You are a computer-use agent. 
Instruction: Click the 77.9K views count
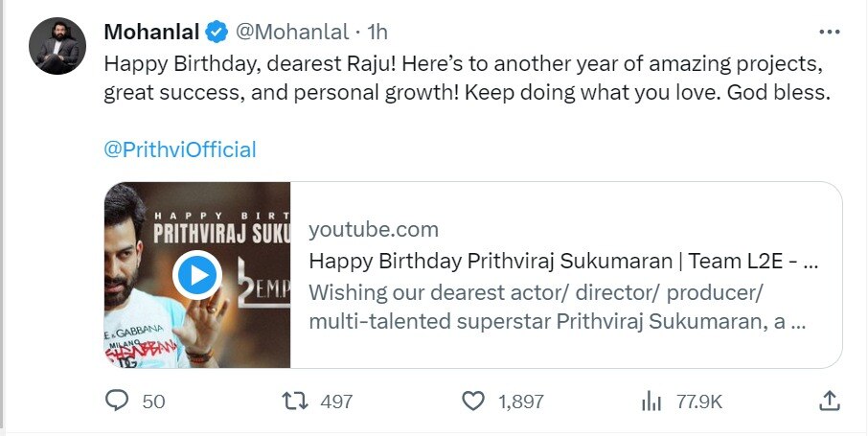[x=699, y=402]
